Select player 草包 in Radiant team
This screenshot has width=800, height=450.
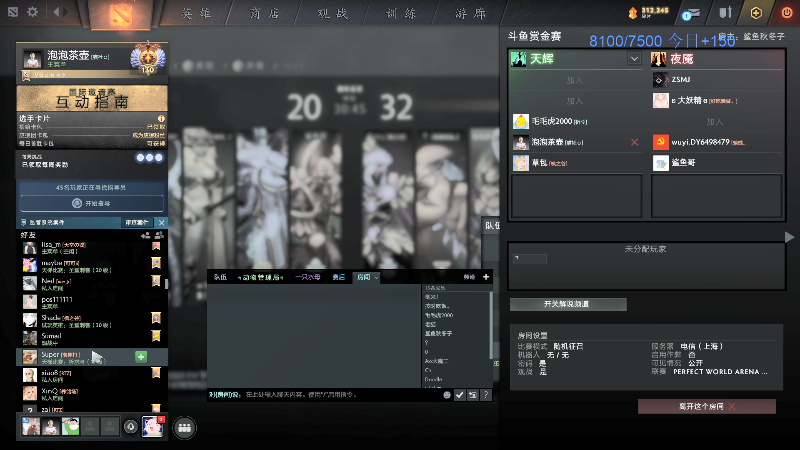pyautogui.click(x=577, y=163)
